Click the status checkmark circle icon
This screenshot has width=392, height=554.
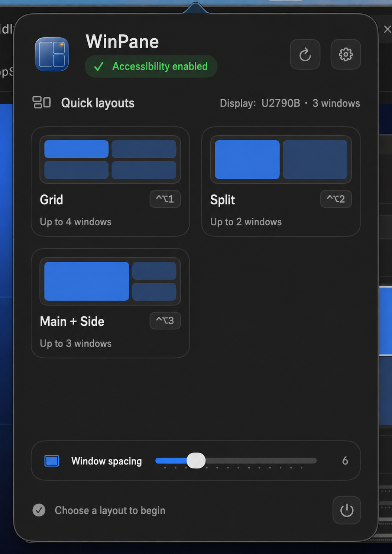pos(39,510)
